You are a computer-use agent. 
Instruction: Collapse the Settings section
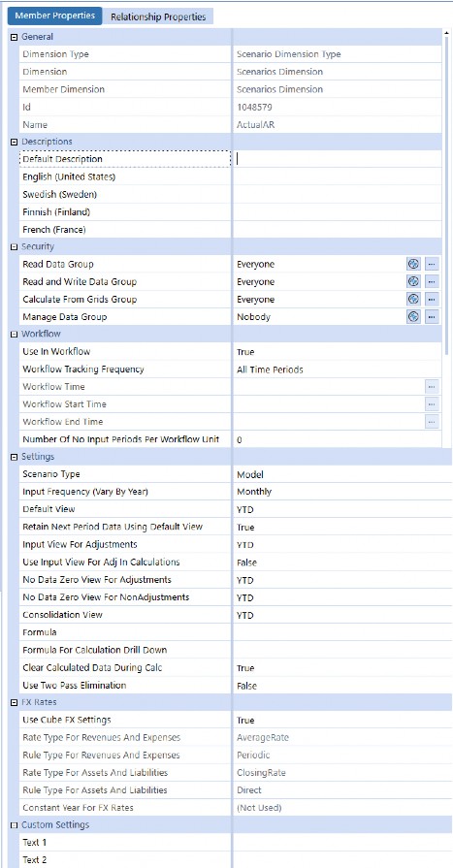point(15,457)
